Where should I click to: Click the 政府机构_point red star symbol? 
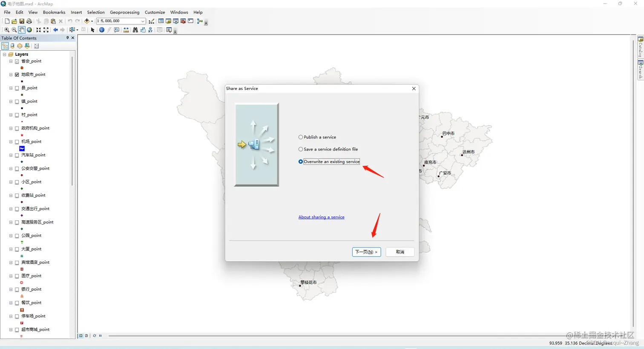click(x=22, y=135)
